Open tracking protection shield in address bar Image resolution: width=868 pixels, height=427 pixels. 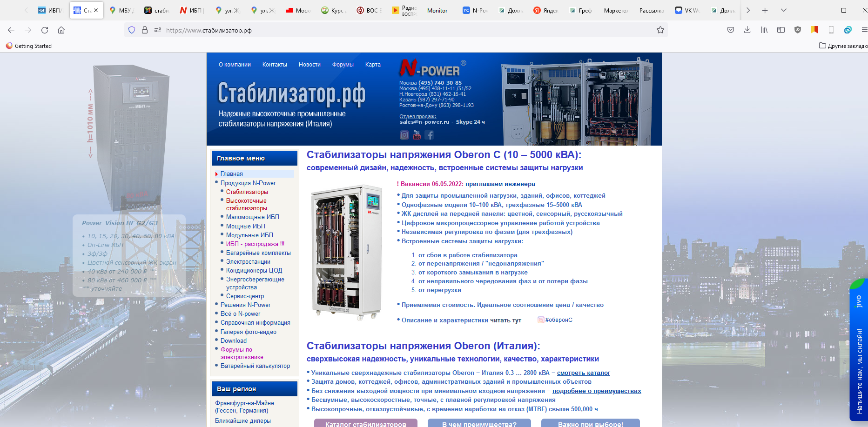(132, 30)
